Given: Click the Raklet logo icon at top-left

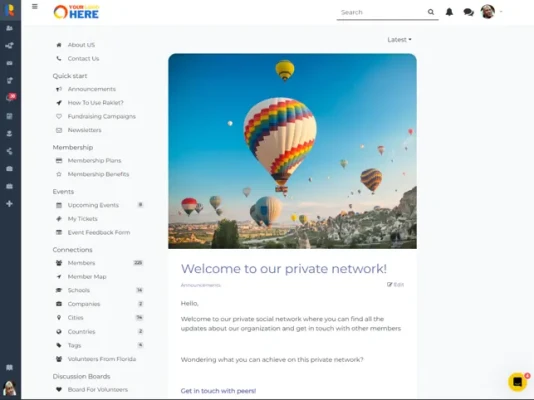Looking at the screenshot, I should (x=10, y=10).
